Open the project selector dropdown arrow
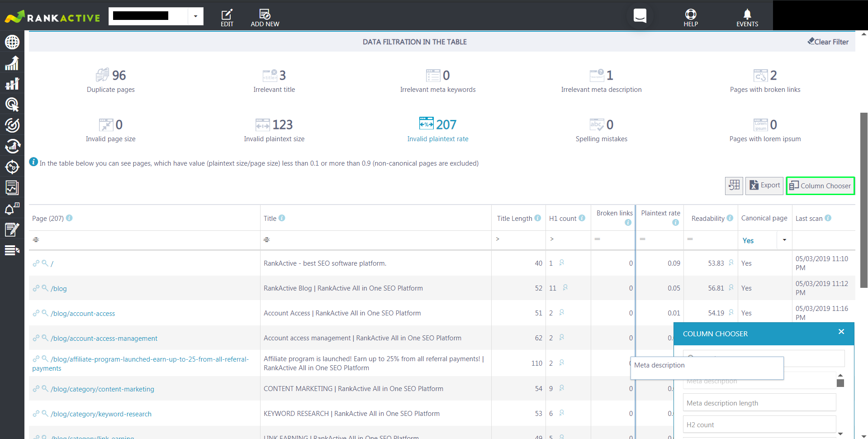The image size is (868, 439). point(195,16)
